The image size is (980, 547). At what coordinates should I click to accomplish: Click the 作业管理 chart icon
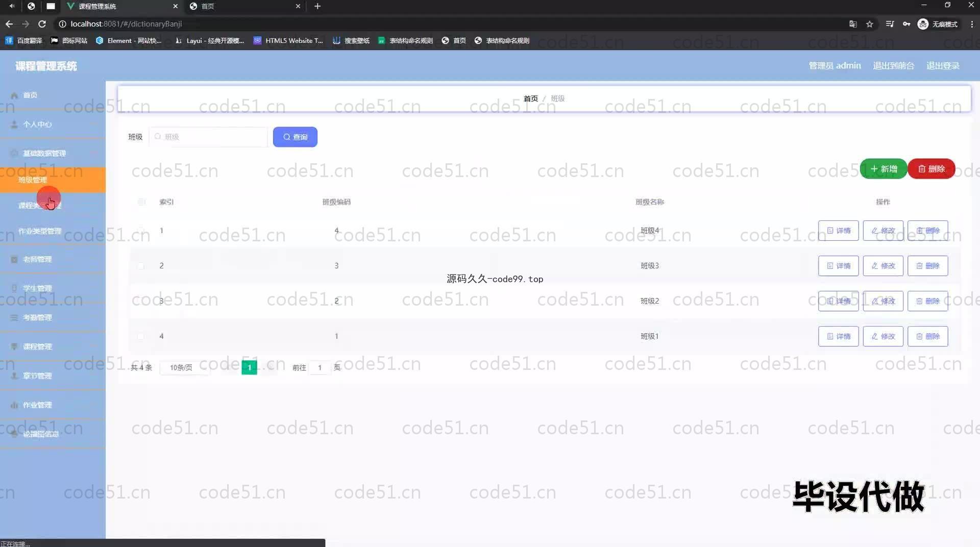(x=14, y=405)
